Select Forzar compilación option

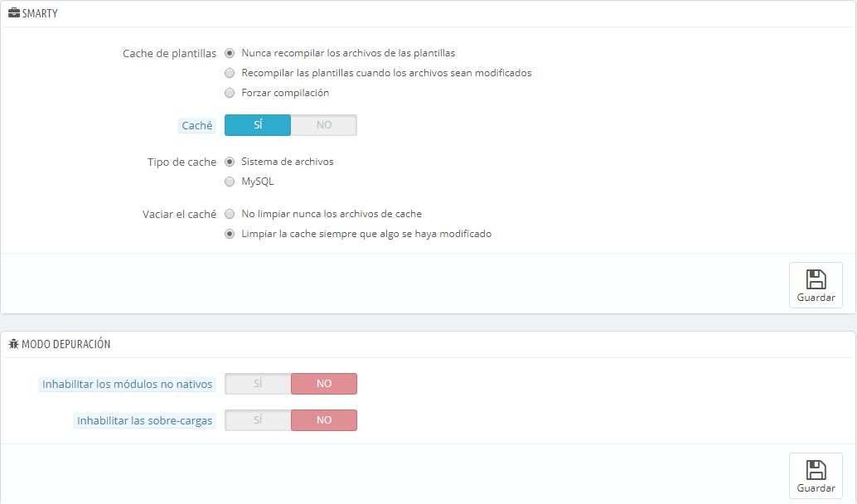coord(230,93)
